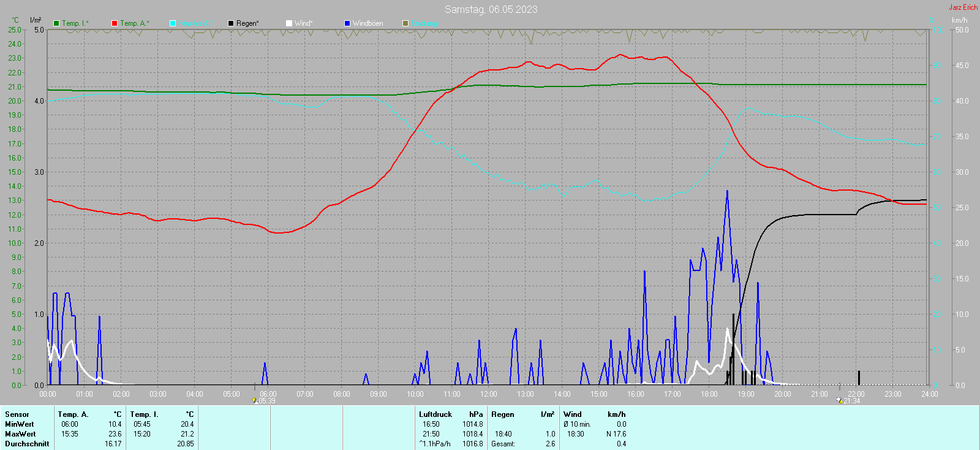Click the pressure minimum time "16:50"
The image size is (980, 450).
[x=431, y=424]
